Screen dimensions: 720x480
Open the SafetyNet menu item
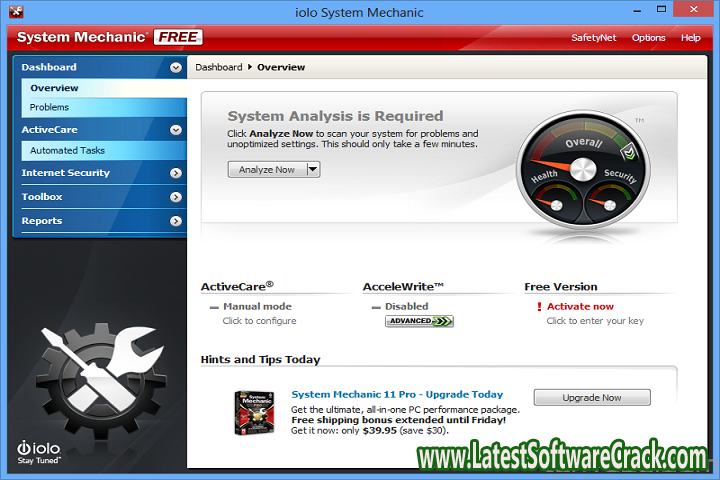[x=594, y=38]
